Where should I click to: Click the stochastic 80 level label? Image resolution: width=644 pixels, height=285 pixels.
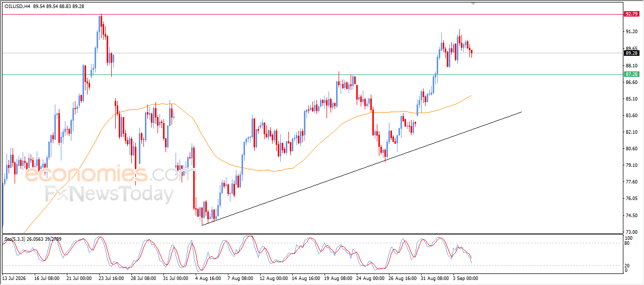click(x=627, y=243)
